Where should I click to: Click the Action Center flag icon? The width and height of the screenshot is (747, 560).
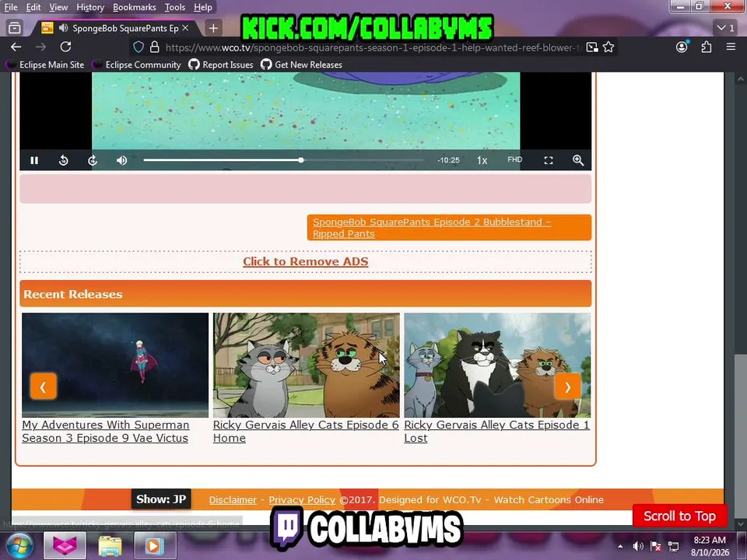[655, 546]
